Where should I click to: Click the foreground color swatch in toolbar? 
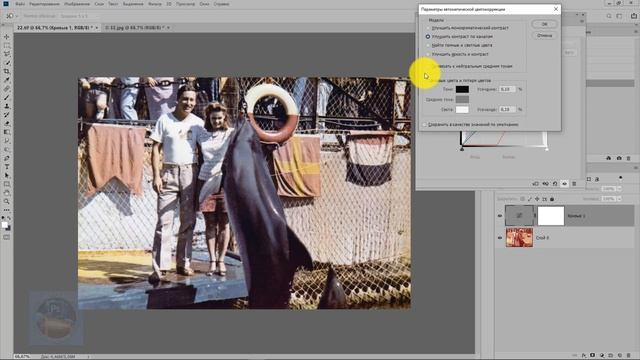click(5, 225)
